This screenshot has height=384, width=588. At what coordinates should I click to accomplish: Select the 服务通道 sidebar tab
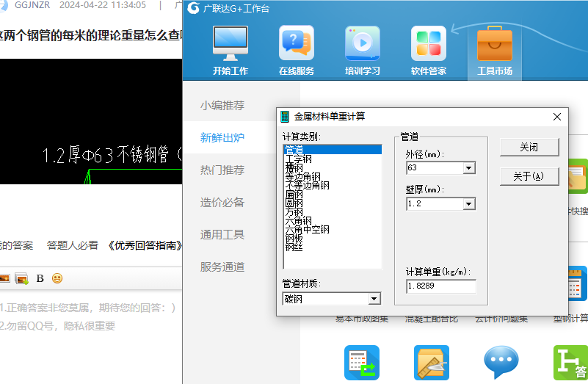tap(222, 267)
